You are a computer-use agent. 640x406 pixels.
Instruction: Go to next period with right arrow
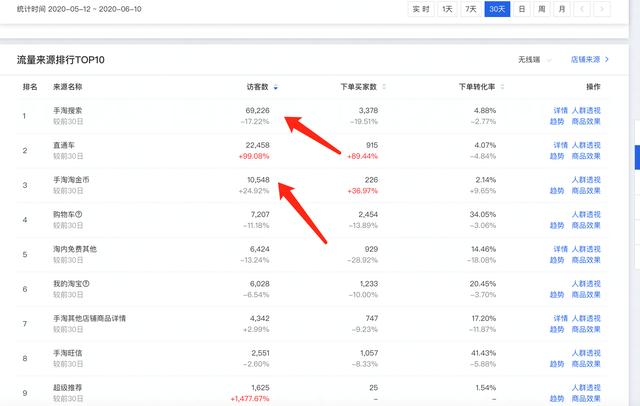(602, 9)
